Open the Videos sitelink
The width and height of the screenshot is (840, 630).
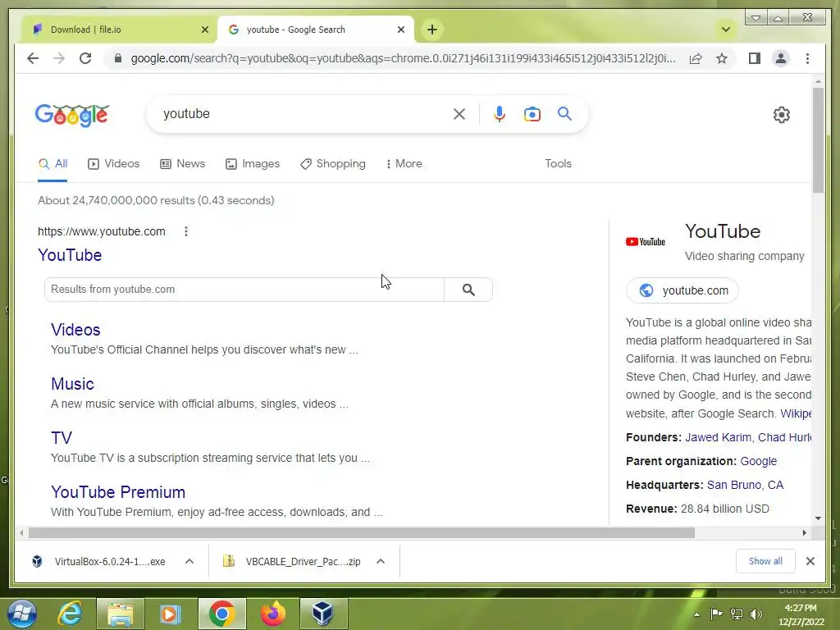(x=75, y=330)
